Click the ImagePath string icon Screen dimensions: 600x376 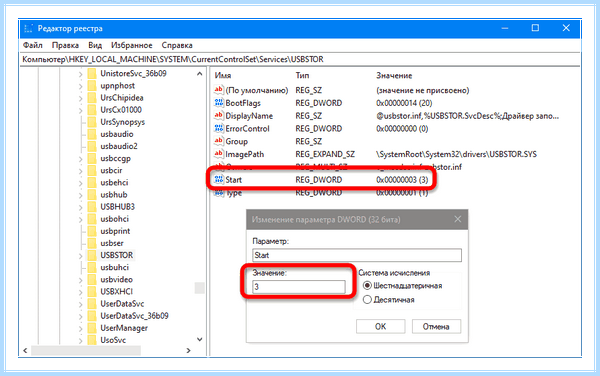pyautogui.click(x=218, y=154)
